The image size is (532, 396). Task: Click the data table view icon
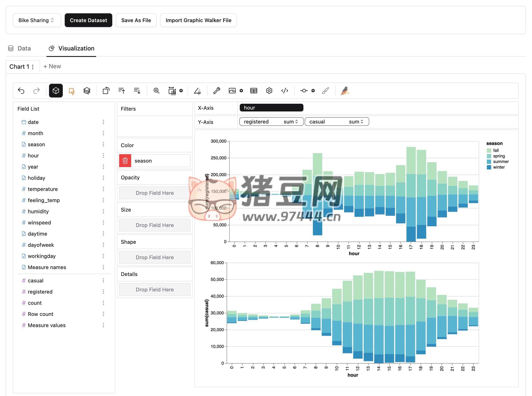254,91
